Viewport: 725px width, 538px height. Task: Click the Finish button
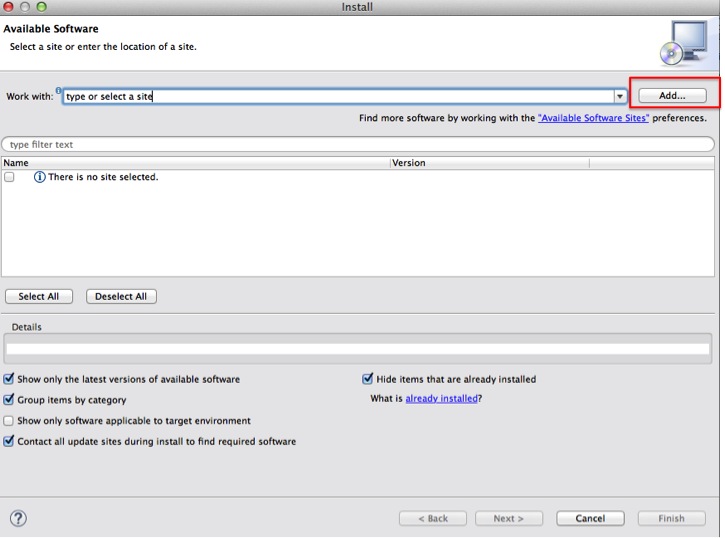[x=671, y=518]
